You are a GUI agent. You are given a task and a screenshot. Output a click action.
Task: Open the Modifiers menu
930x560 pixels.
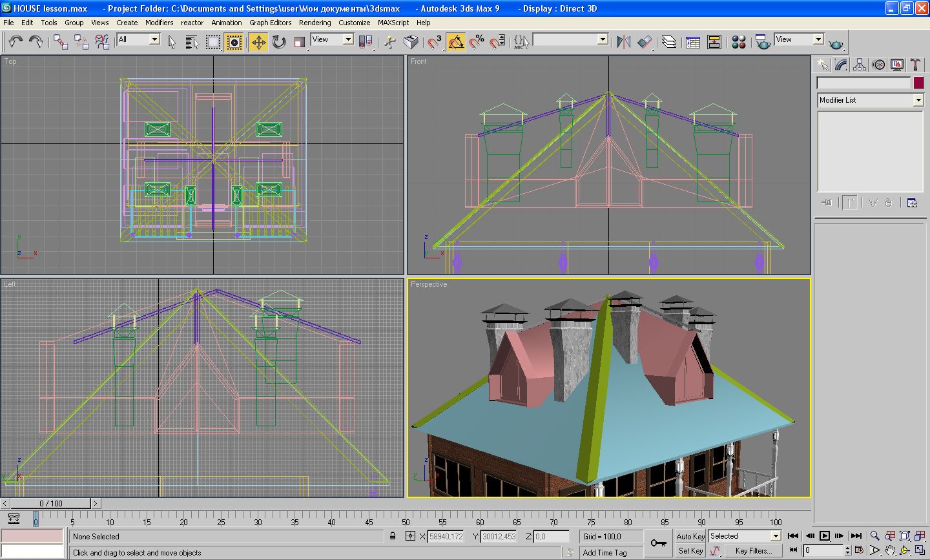point(159,23)
